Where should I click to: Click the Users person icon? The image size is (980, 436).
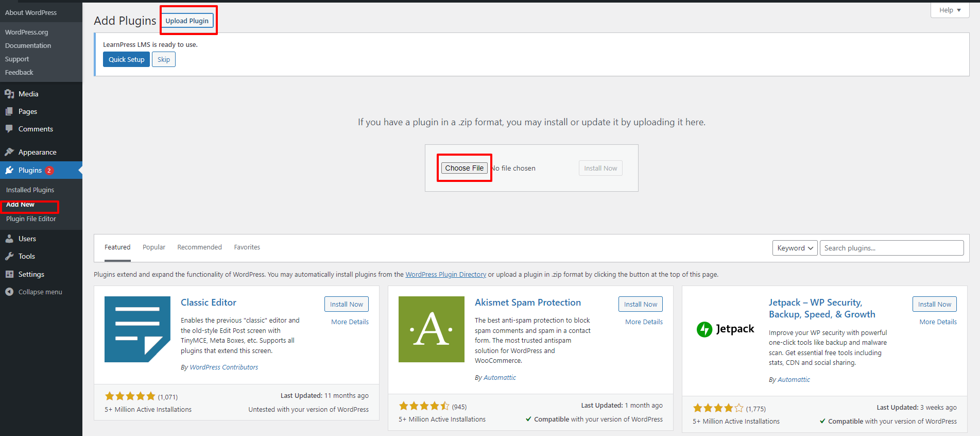[9, 239]
